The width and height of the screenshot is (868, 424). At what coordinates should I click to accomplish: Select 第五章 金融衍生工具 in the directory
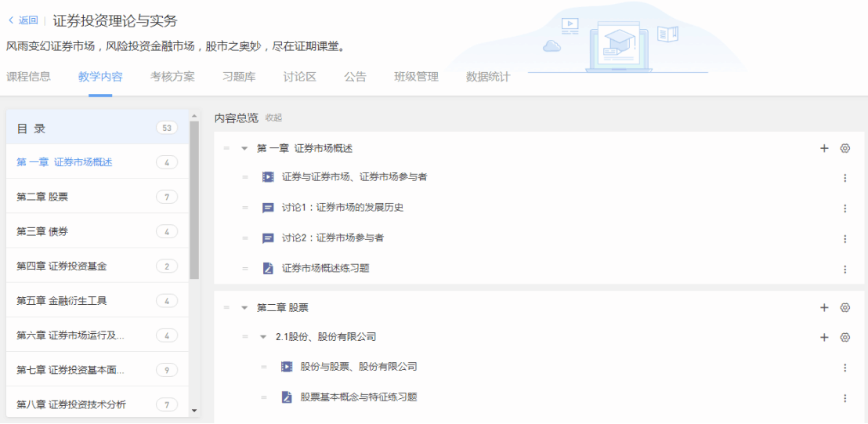61,301
